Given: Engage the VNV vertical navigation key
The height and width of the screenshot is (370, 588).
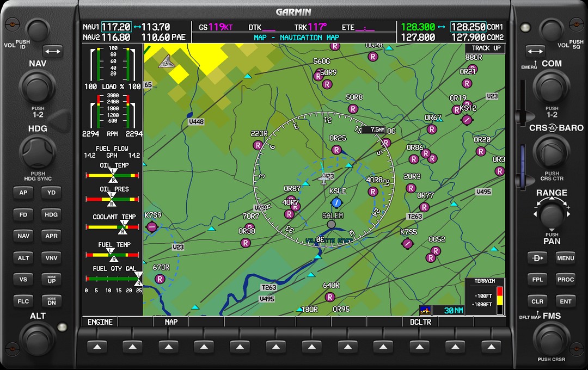Looking at the screenshot, I should [51, 258].
